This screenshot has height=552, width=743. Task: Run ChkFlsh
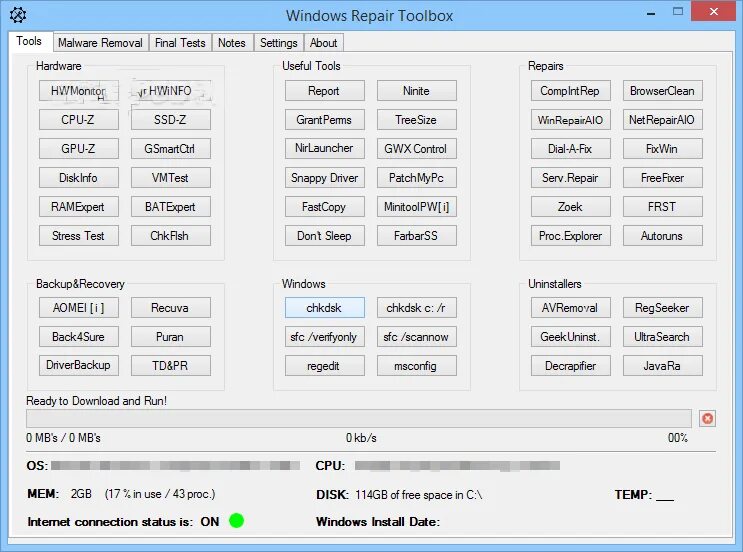click(171, 235)
